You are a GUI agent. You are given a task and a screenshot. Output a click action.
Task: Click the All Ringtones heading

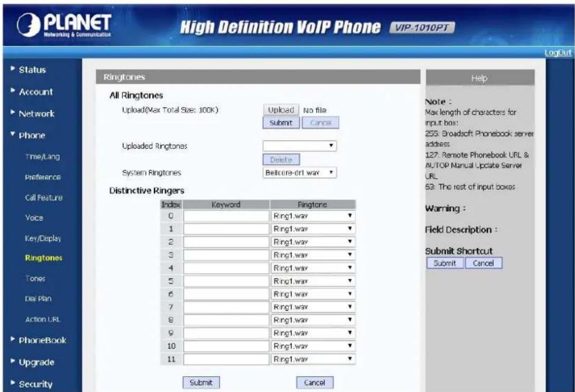tap(136, 95)
